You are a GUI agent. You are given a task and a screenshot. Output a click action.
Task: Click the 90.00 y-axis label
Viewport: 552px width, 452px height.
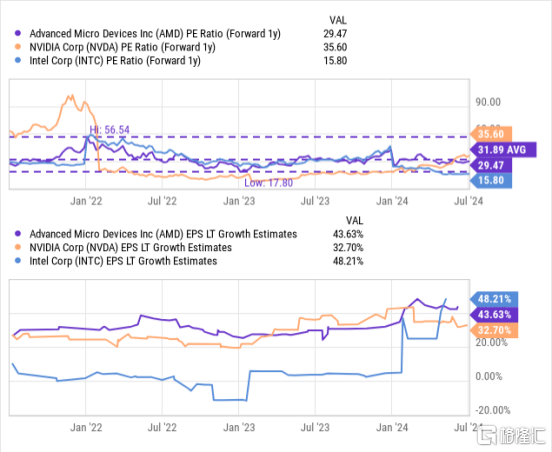(x=488, y=102)
